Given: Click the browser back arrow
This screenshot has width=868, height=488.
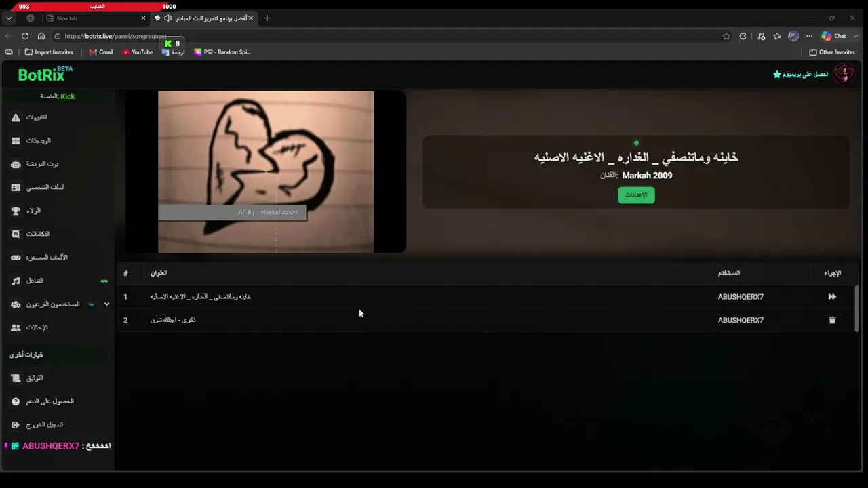Looking at the screenshot, I should point(9,36).
